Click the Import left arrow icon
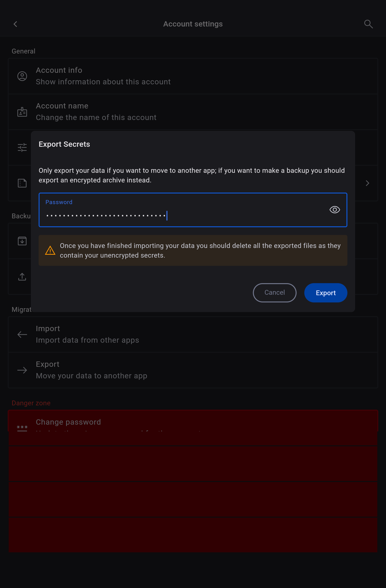 tap(22, 334)
